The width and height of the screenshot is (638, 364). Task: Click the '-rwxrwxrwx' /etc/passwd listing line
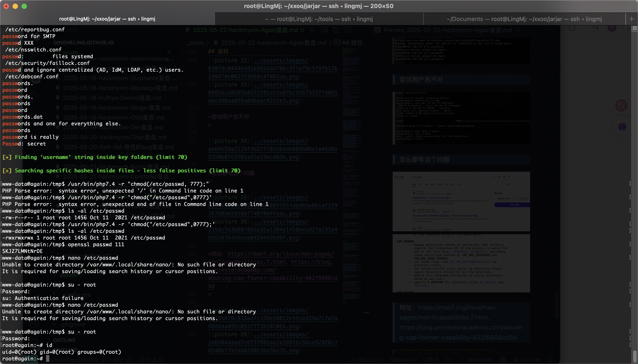tap(83, 238)
